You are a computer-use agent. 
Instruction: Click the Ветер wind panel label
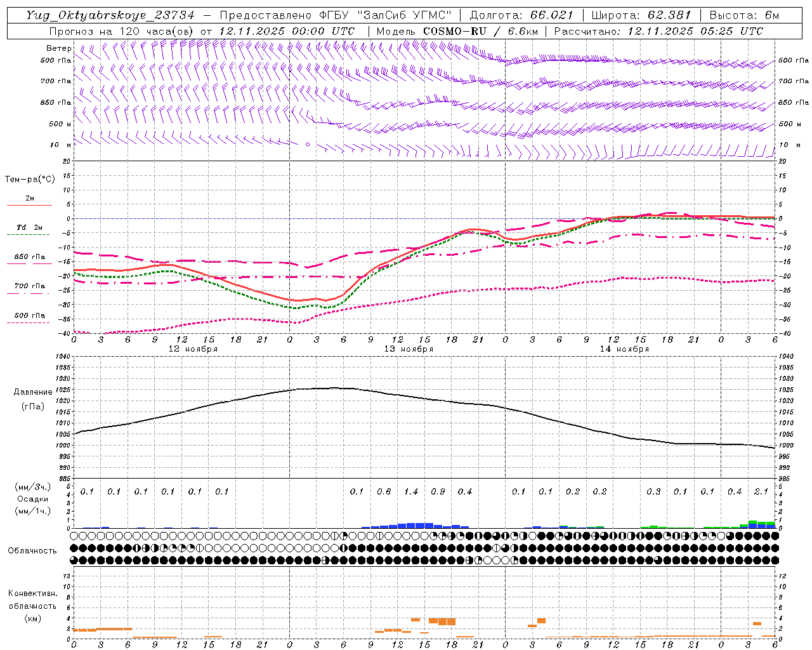point(58,48)
